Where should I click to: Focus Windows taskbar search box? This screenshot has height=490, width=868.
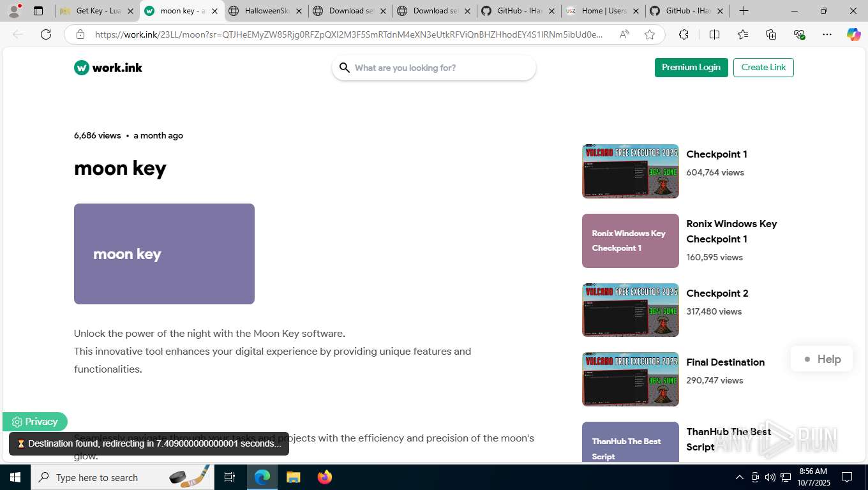pos(123,477)
